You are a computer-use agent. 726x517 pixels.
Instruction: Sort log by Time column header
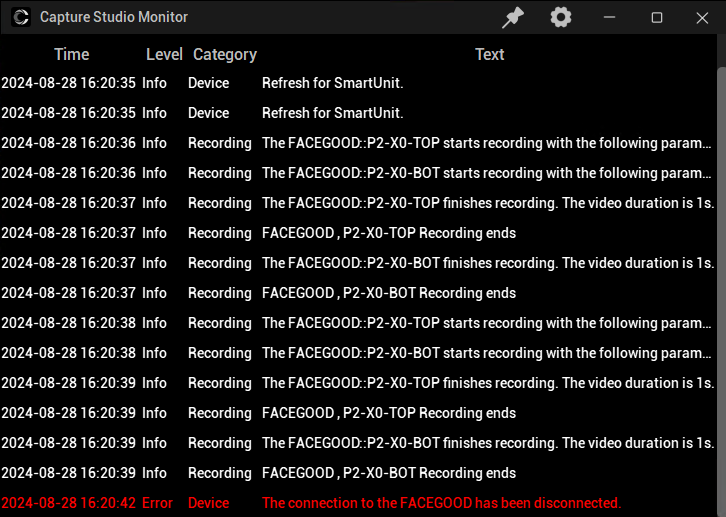click(x=71, y=54)
